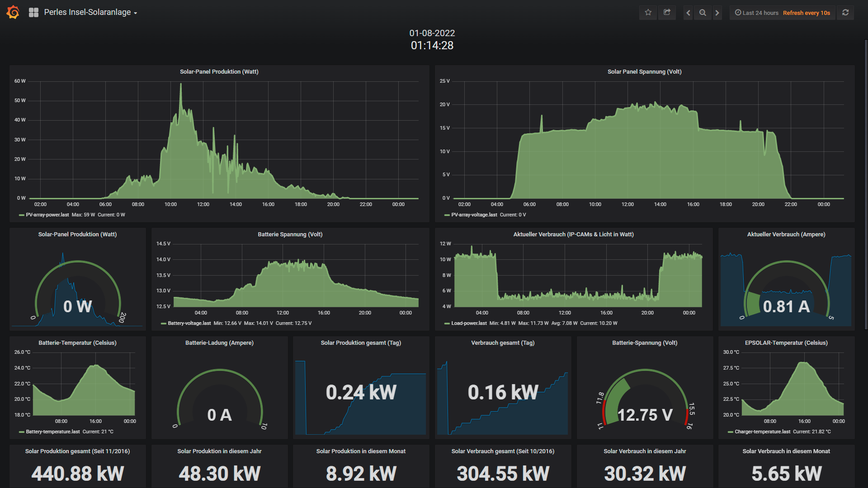Toggle PV-array-power.last legend series
Viewport: 868px width, 488px height.
(x=47, y=215)
